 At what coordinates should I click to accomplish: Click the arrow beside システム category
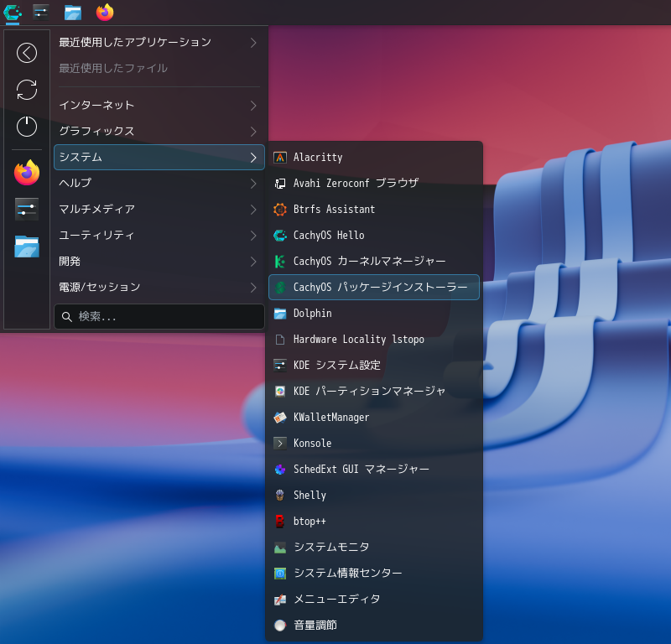(x=253, y=158)
